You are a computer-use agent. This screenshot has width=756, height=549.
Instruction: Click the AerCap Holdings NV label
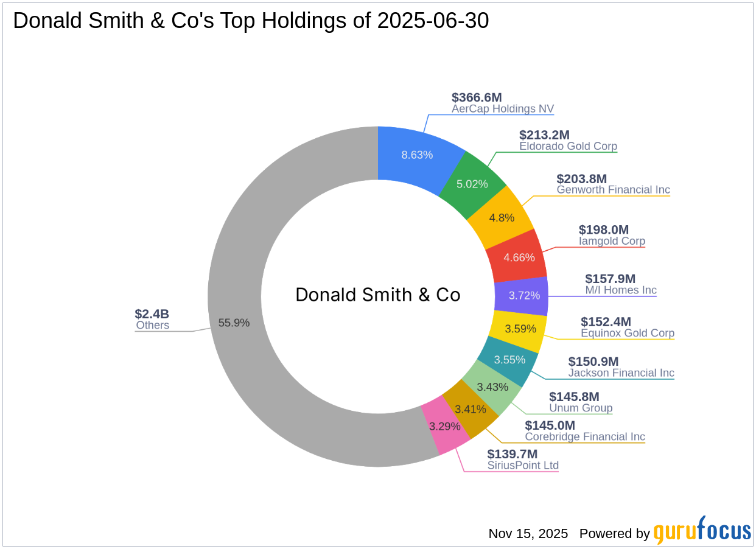[x=503, y=109]
